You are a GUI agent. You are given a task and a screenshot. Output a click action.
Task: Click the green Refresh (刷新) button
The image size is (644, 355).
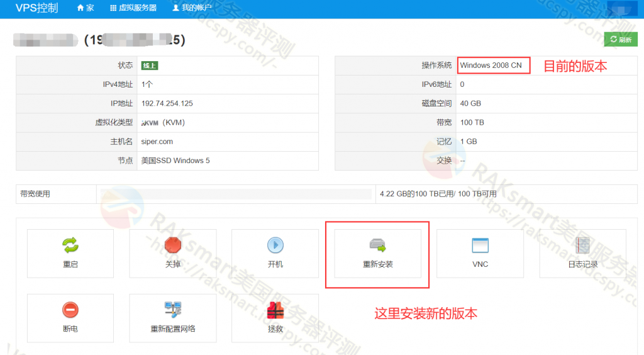[621, 40]
